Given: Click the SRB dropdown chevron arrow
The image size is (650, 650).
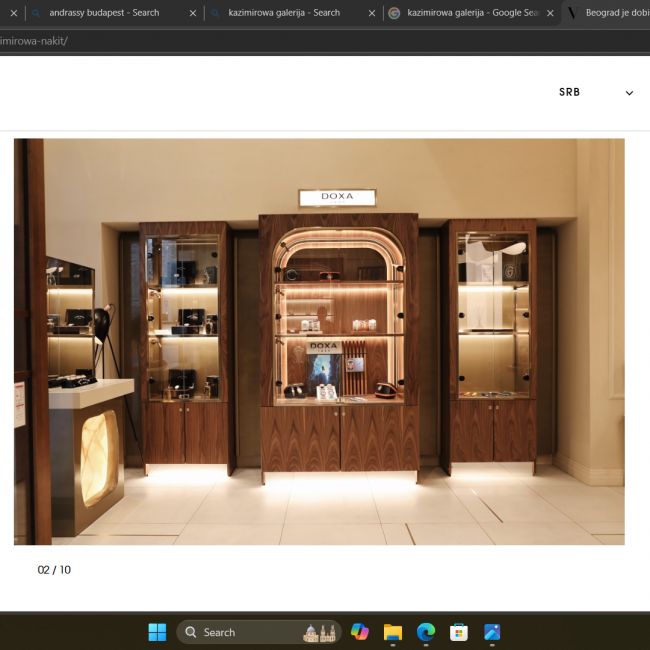Looking at the screenshot, I should click(x=629, y=93).
